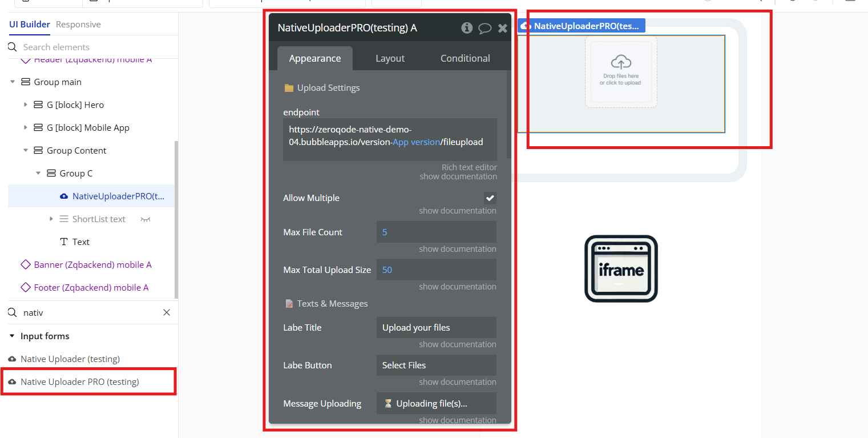
Task: Open the Layout tab
Action: point(390,58)
